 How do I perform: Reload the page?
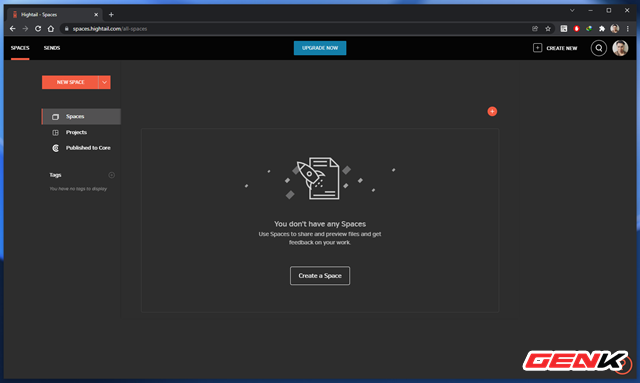[x=38, y=29]
